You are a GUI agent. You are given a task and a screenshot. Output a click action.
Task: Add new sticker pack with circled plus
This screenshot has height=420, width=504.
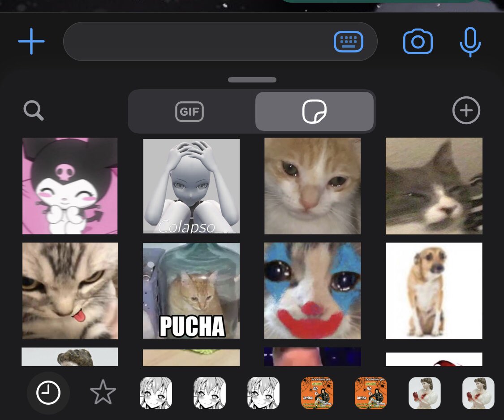pyautogui.click(x=466, y=110)
